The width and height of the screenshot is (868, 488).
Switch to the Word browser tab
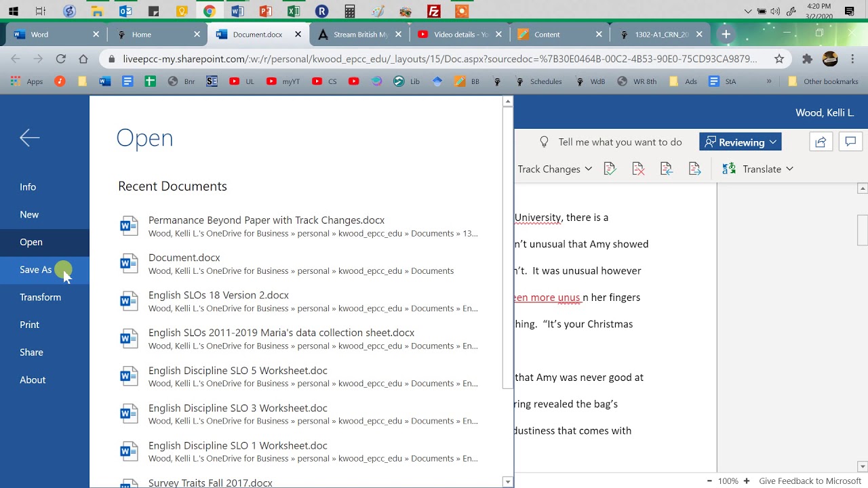[56, 34]
